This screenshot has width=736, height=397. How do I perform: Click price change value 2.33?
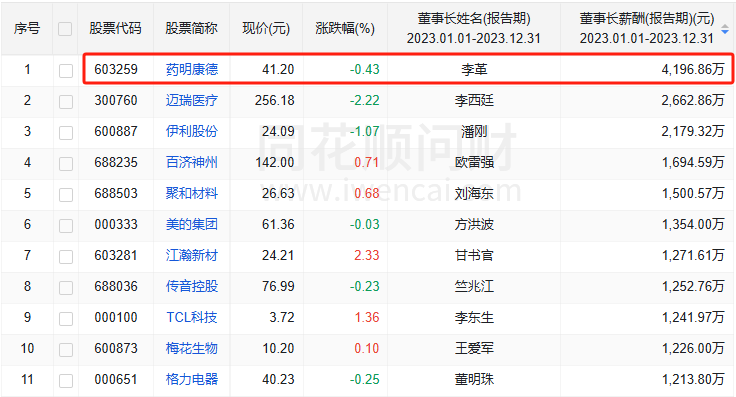(x=367, y=255)
